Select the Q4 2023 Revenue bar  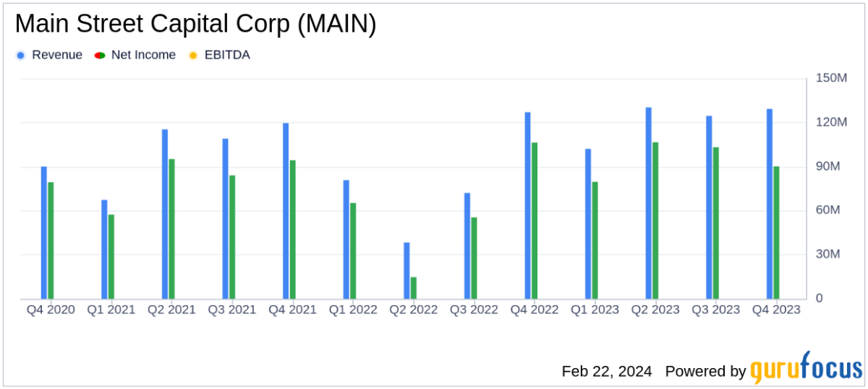pyautogui.click(x=770, y=204)
